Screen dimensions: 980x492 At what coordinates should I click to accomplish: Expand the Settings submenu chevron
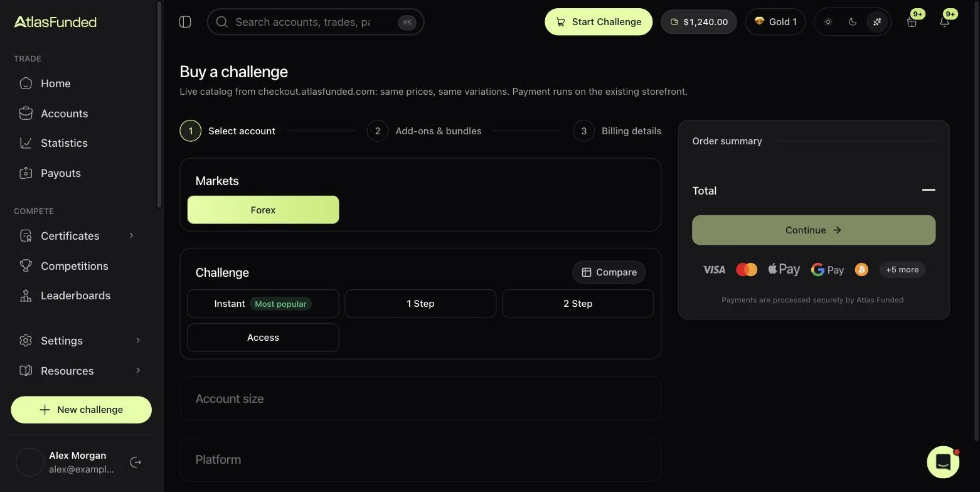pos(138,341)
